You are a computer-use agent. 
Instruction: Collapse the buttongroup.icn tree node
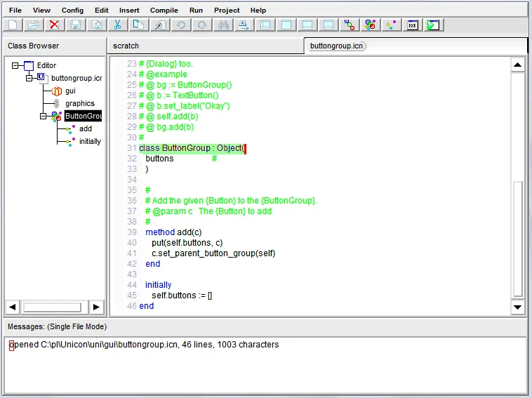click(29, 78)
